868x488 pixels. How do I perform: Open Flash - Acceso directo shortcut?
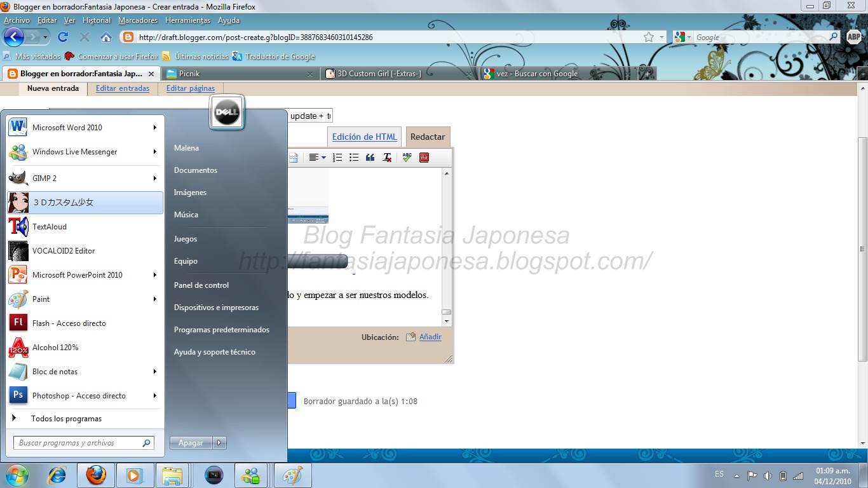(85, 323)
